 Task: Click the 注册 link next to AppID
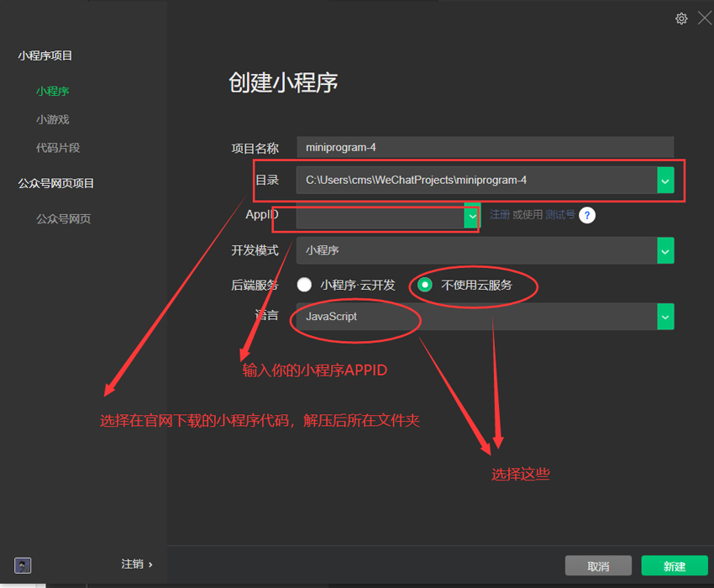pos(500,215)
